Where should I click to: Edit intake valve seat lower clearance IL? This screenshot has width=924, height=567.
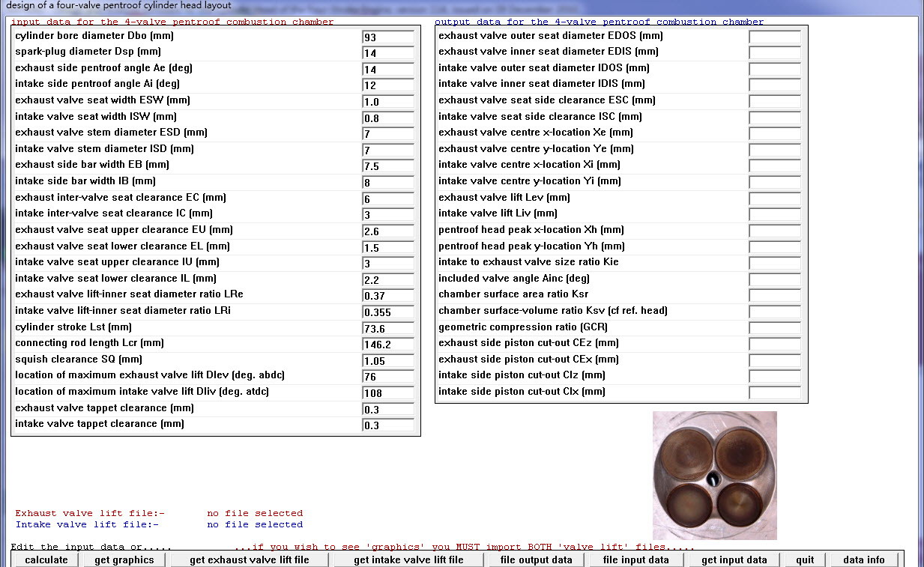tap(388, 280)
